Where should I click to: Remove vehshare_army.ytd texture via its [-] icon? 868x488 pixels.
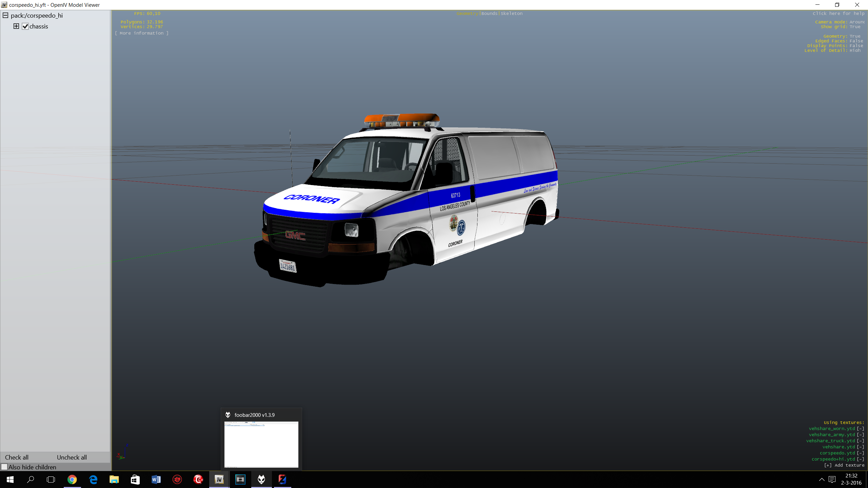861,435
